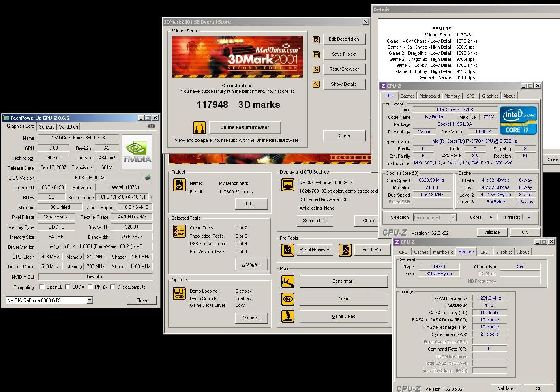Click the Project icon in 3DMark window
Viewport: 560px width, 392px height.
click(x=179, y=184)
